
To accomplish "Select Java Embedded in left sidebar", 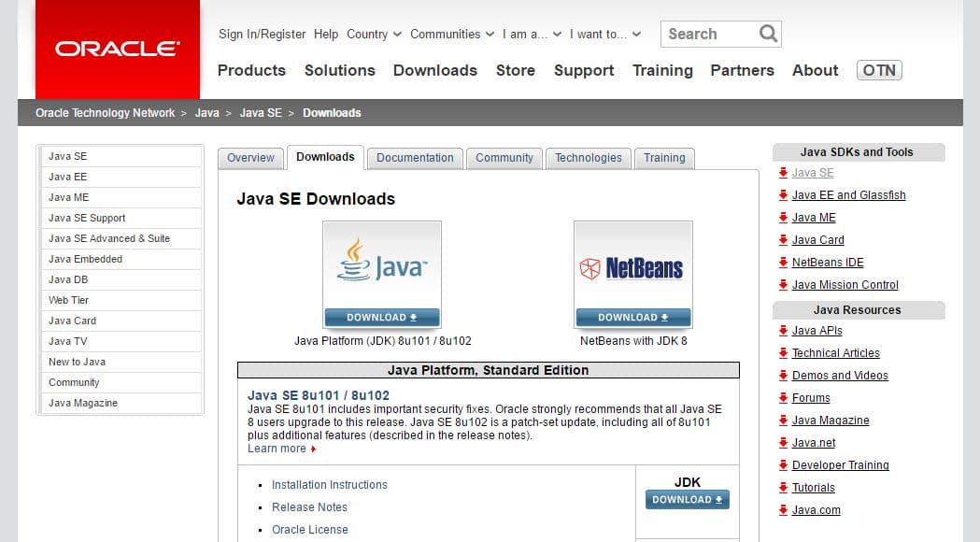I will click(x=84, y=259).
